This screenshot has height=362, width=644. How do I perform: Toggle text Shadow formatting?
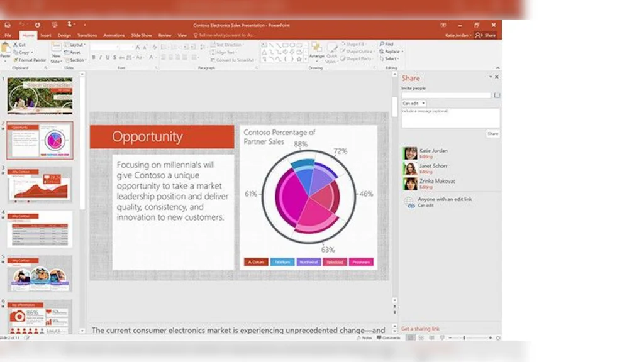pyautogui.click(x=114, y=57)
